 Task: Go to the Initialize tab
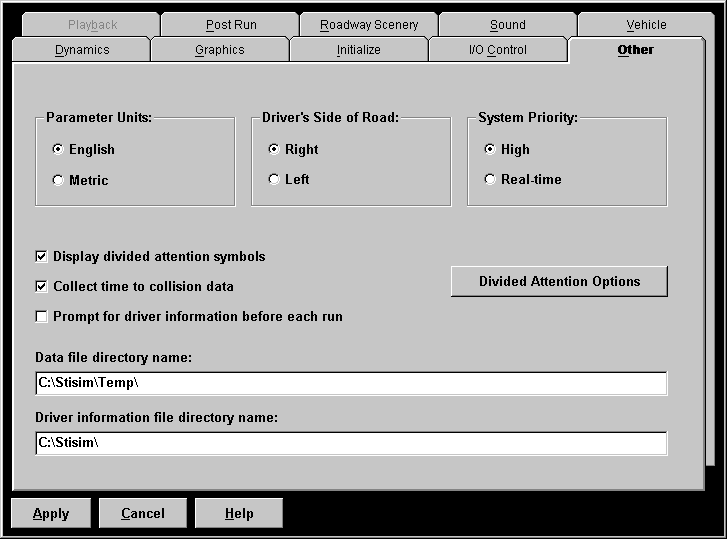pyautogui.click(x=358, y=50)
